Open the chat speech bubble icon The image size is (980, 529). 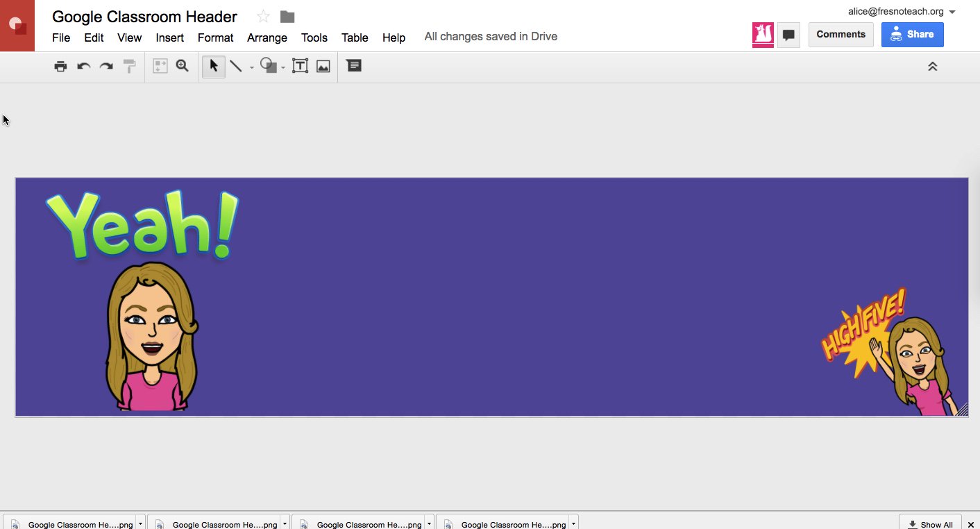[788, 35]
